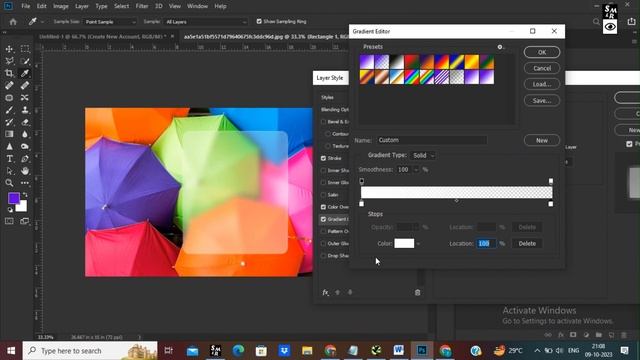Screen dimensions: 640x360
Task: Go to Photoshop Home screen icon
Action: click(x=13, y=22)
